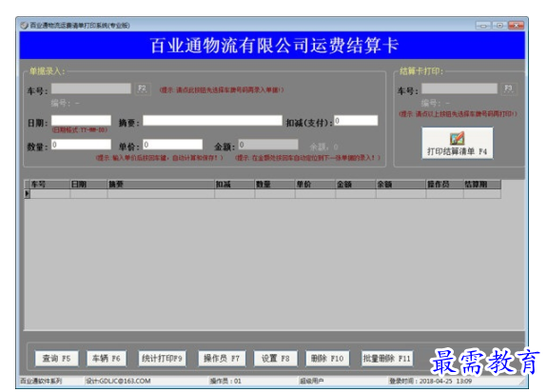Click the 统计打印F9 button

click(x=162, y=359)
